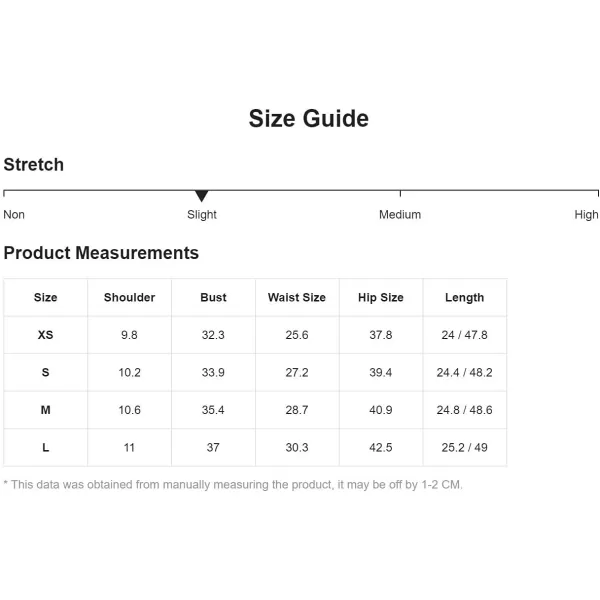Select the Medium stretch tick mark

pos(400,193)
